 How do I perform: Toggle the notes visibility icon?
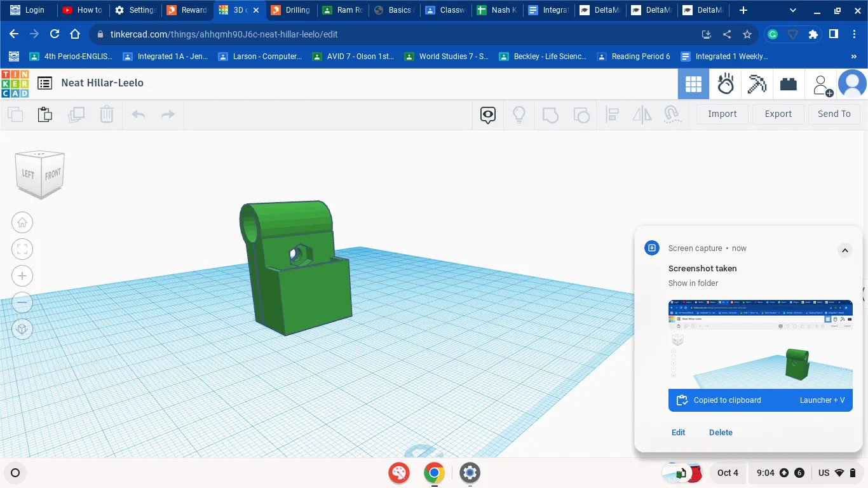point(487,114)
